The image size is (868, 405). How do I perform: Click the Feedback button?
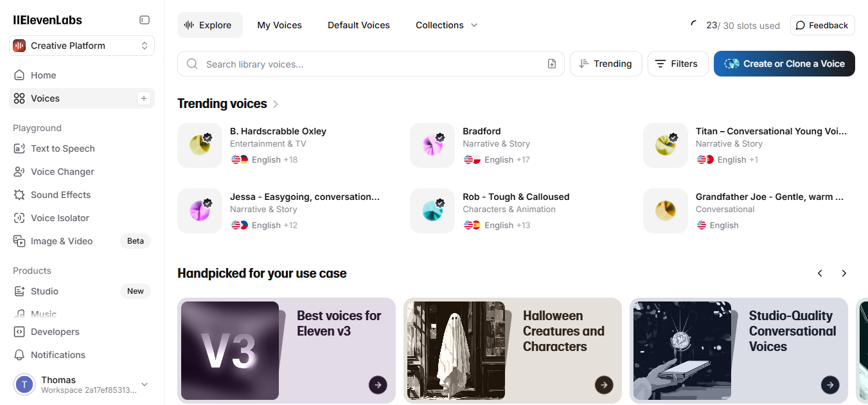pyautogui.click(x=822, y=25)
